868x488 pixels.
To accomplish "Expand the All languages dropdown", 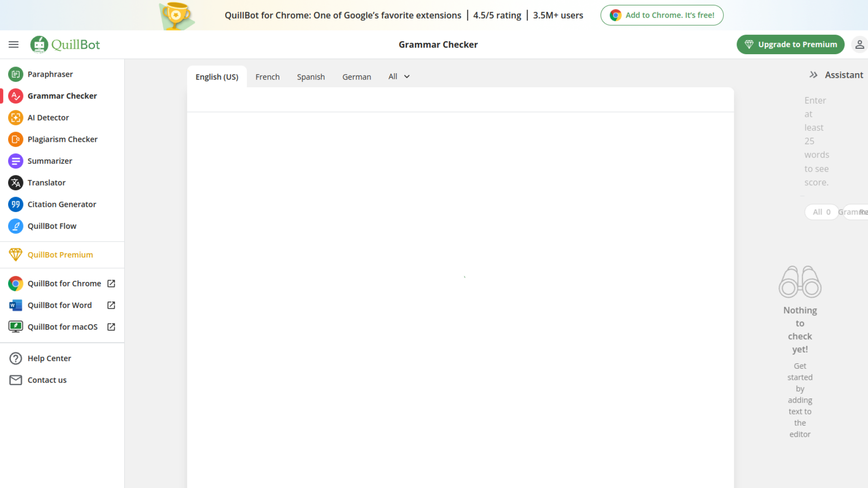I will [x=399, y=77].
